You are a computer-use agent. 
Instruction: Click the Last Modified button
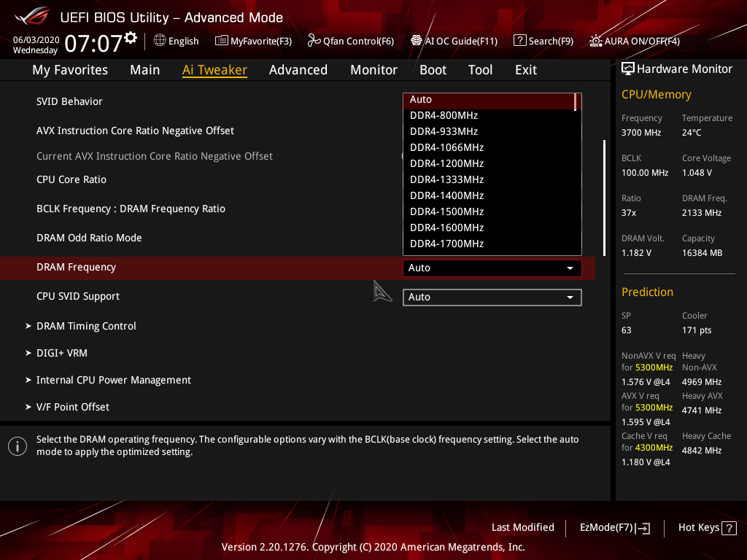(x=522, y=527)
